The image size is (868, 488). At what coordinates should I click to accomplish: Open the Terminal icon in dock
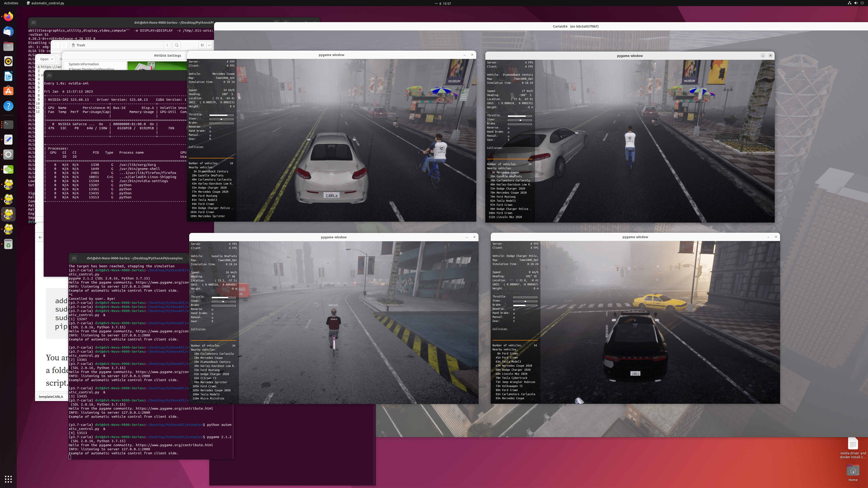click(8, 125)
